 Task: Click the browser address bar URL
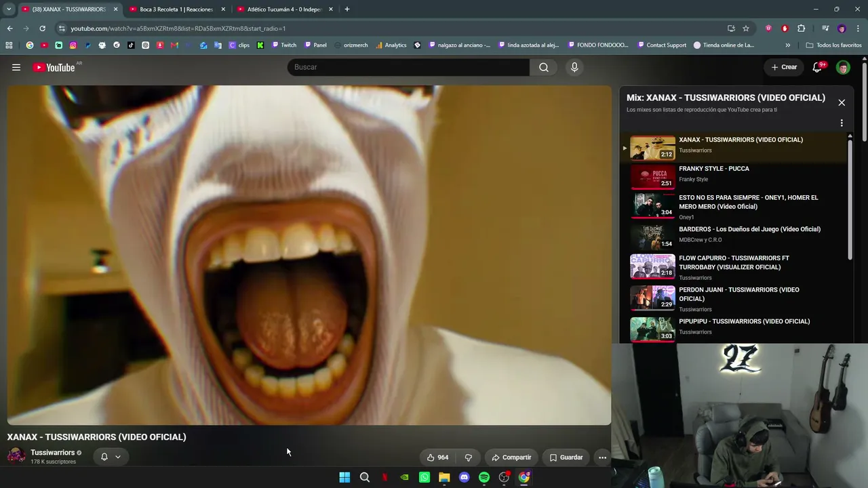178,28
